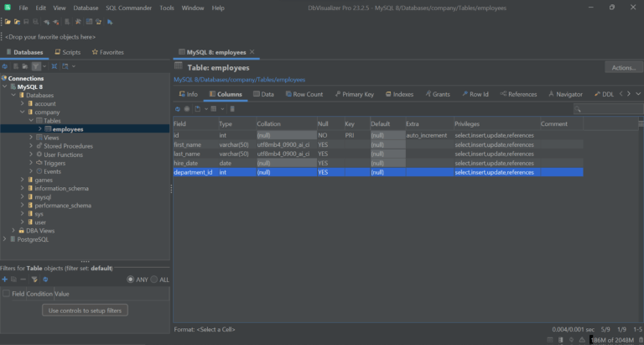The image size is (644, 345).
Task: Expand the PostgreSQL connection node
Action: coord(5,239)
